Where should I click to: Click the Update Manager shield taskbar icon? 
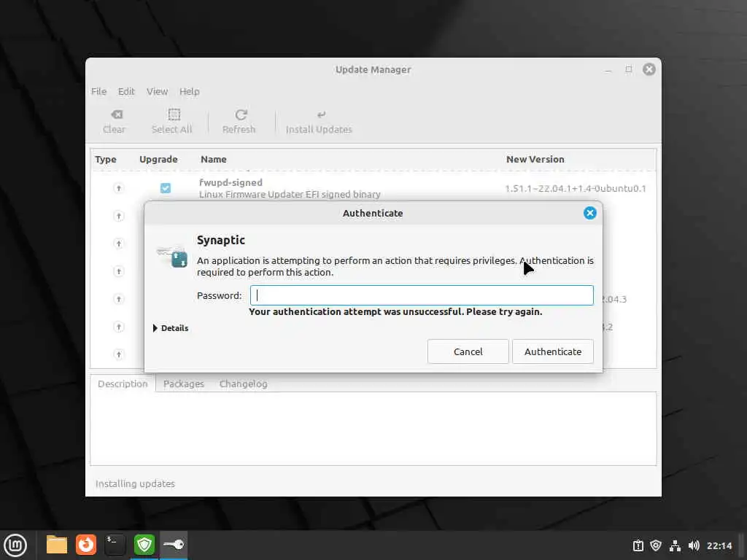click(144, 545)
